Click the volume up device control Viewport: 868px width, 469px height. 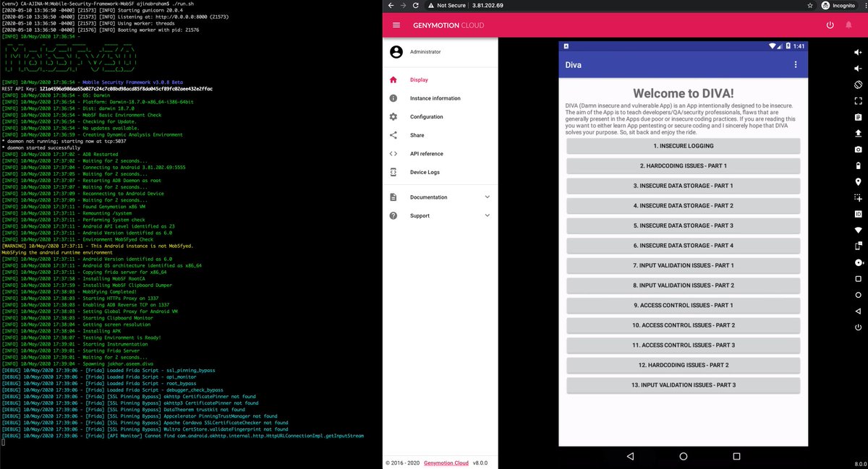click(x=858, y=52)
